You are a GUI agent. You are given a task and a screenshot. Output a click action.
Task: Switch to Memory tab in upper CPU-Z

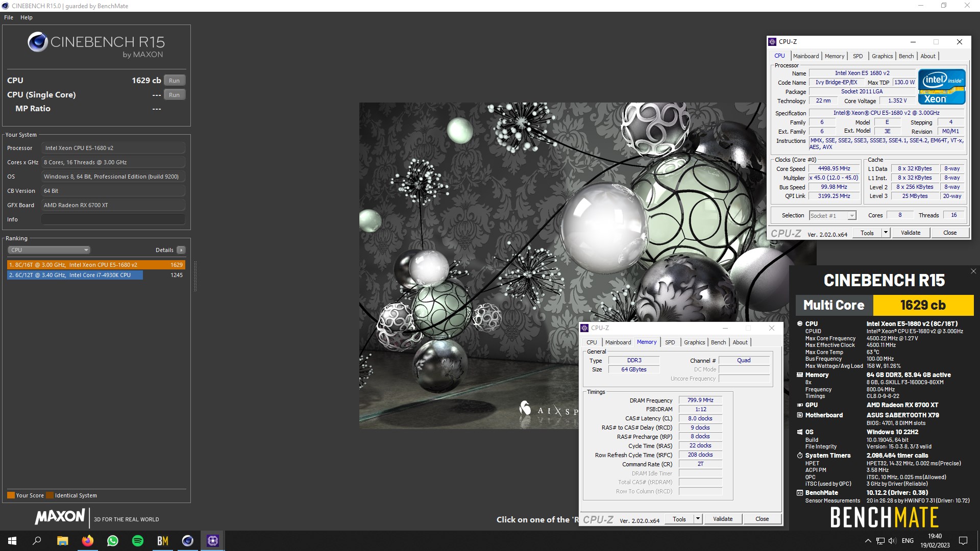(x=835, y=56)
